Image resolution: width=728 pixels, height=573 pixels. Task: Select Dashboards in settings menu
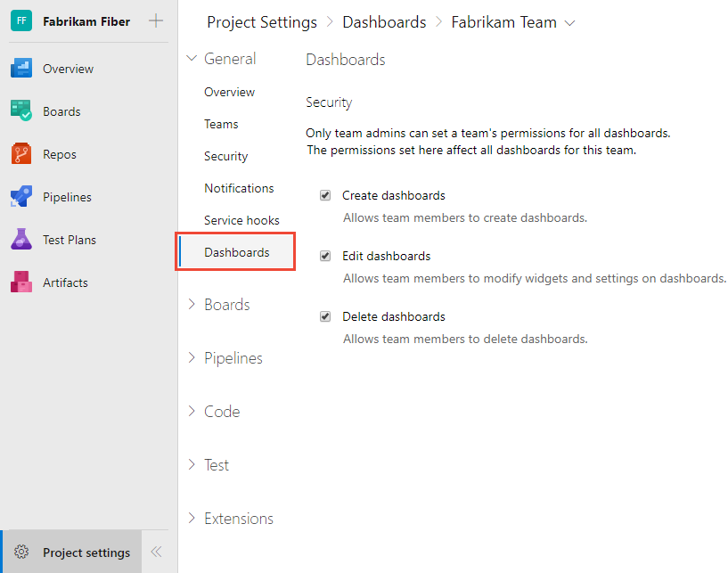coord(237,252)
